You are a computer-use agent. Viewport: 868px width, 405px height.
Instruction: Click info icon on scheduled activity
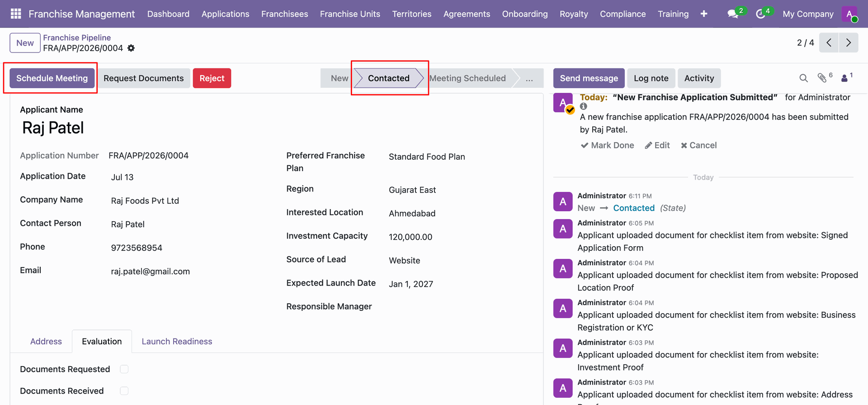point(584,106)
